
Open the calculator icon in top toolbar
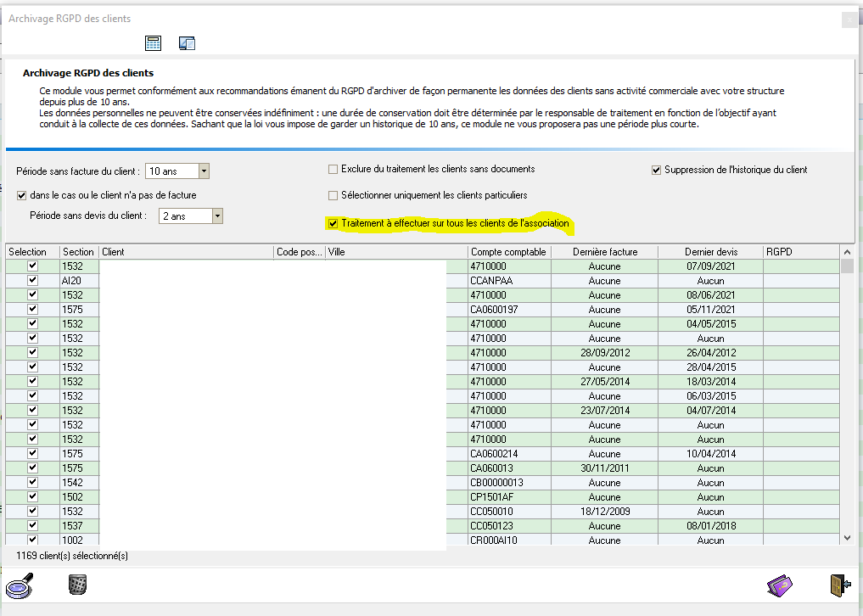[x=154, y=43]
